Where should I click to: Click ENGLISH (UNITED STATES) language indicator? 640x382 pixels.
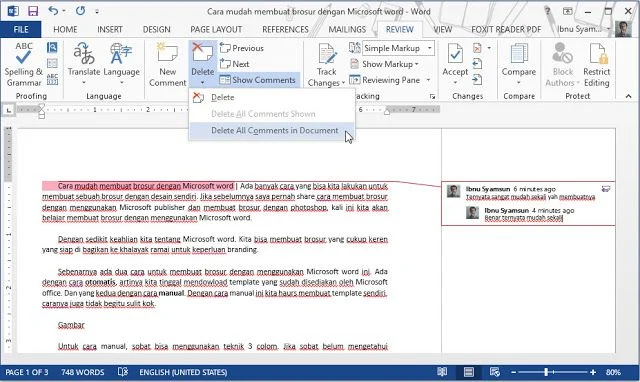click(183, 372)
